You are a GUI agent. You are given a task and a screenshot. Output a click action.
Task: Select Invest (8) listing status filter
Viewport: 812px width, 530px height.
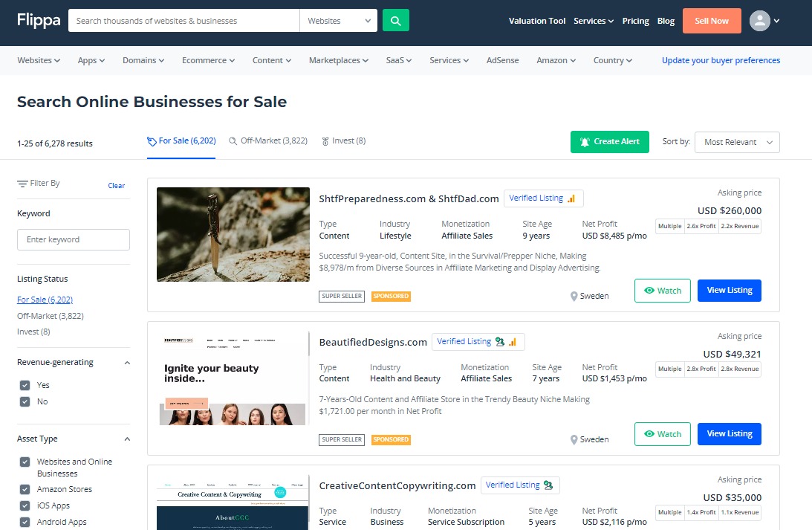pyautogui.click(x=33, y=332)
